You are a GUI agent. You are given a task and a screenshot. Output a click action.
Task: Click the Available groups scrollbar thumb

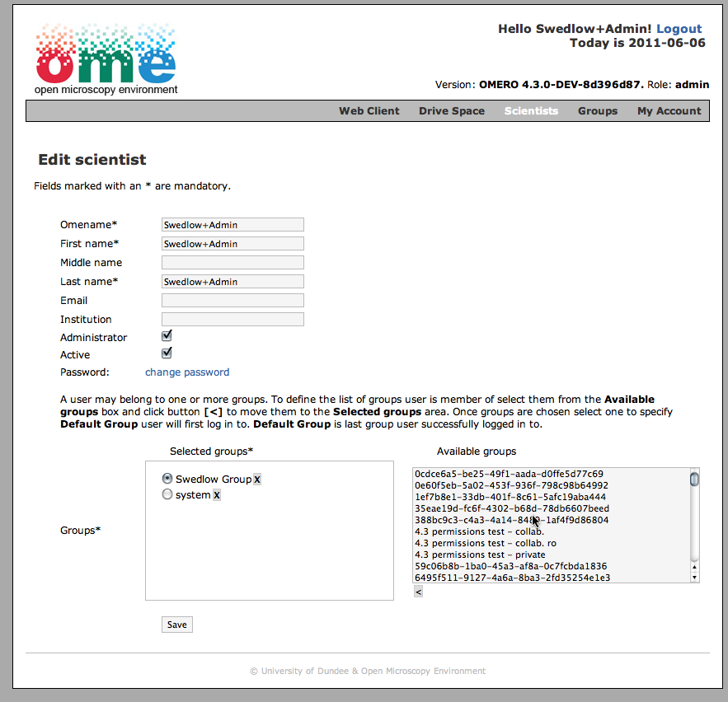click(694, 479)
